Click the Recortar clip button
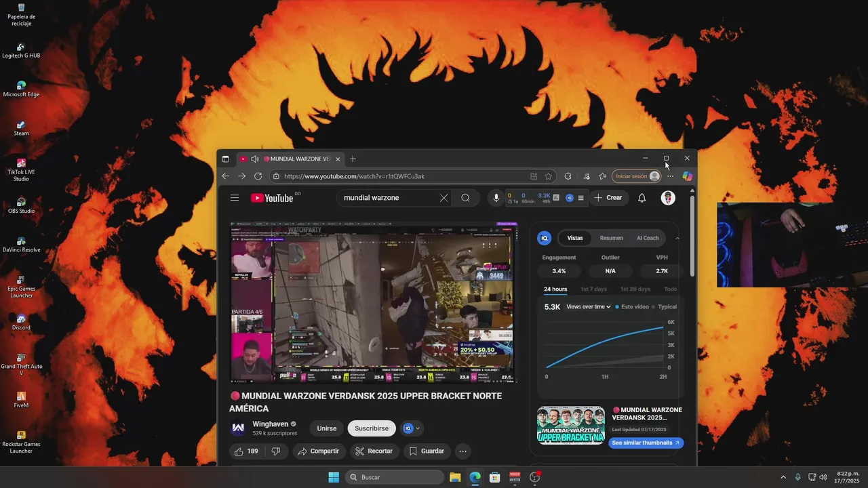The image size is (868, 488). click(x=374, y=451)
